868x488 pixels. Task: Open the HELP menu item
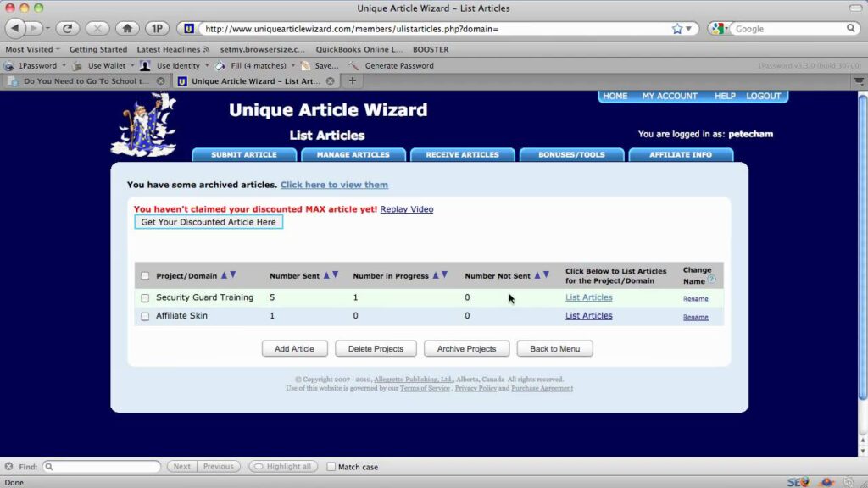coord(725,96)
